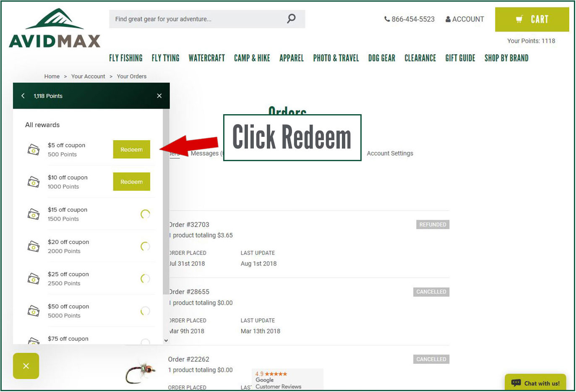This screenshot has width=576, height=392.
Task: Open the WATERCRAFT menu
Action: pos(206,58)
